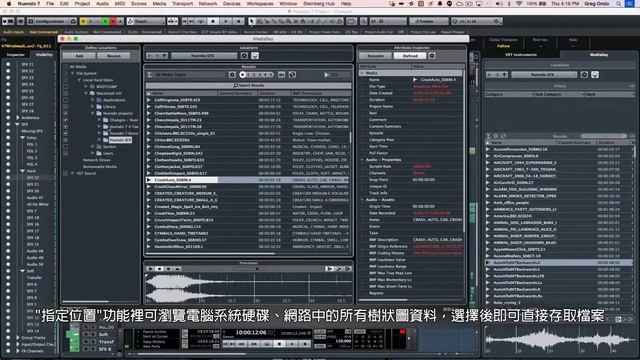The image size is (640, 360).
Task: Collapse the Media section in Attribute Inspector
Action: [362, 73]
